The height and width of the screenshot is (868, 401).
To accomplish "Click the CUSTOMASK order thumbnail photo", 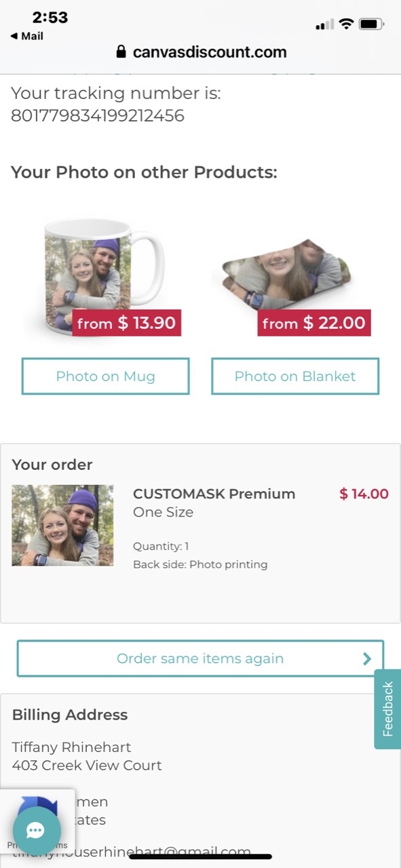I will tap(62, 525).
